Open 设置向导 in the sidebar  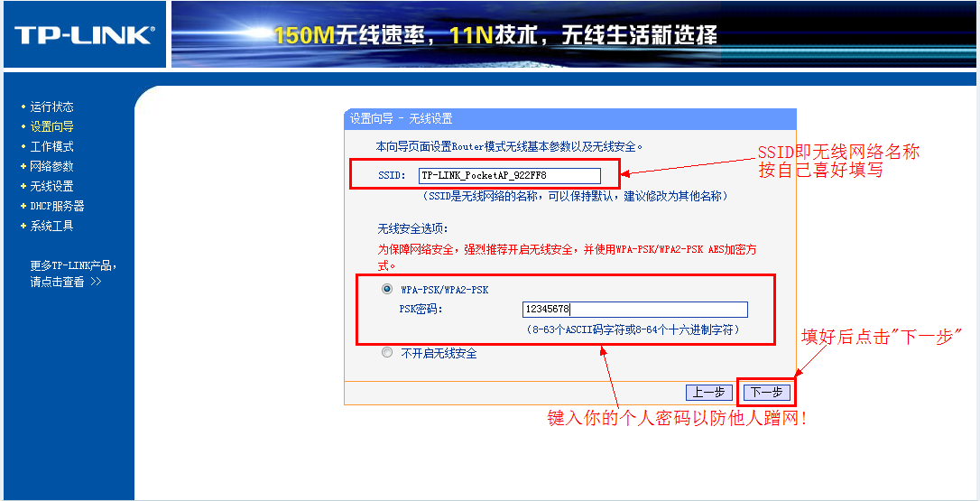coord(51,127)
